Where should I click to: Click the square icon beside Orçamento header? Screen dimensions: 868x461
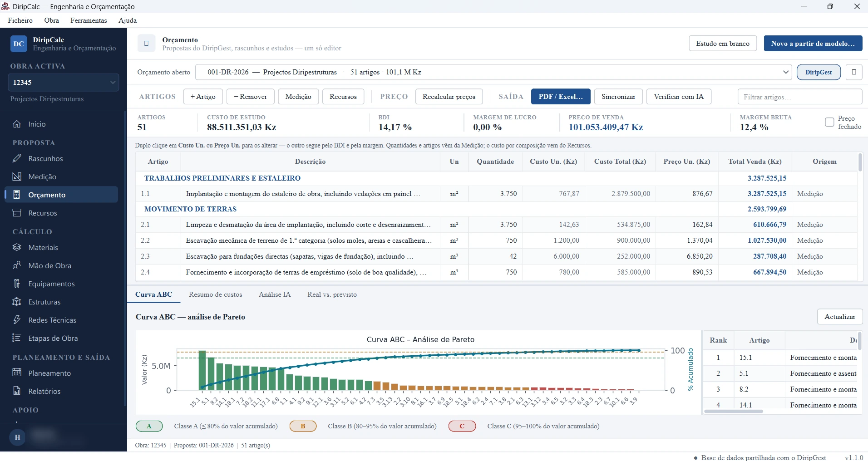pyautogui.click(x=146, y=44)
